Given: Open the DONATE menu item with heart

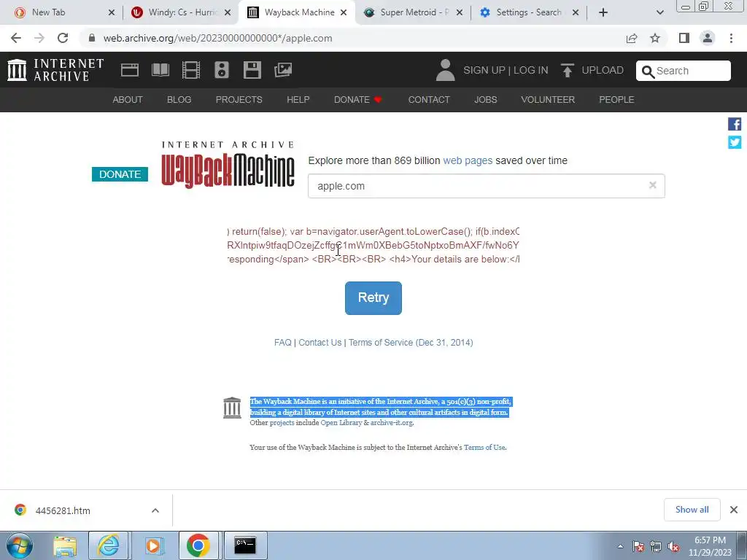Looking at the screenshot, I should point(358,99).
